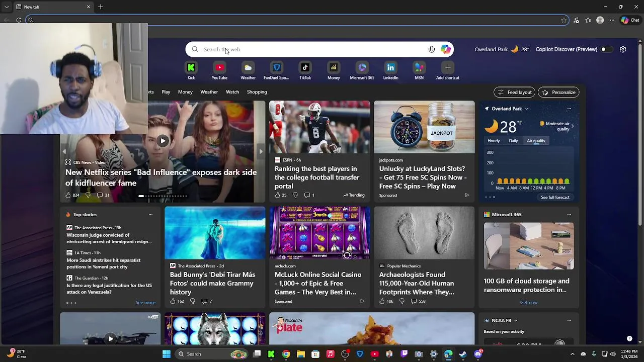The width and height of the screenshot is (644, 362).
Task: Open the MSN shortcut tile
Action: [x=419, y=67]
